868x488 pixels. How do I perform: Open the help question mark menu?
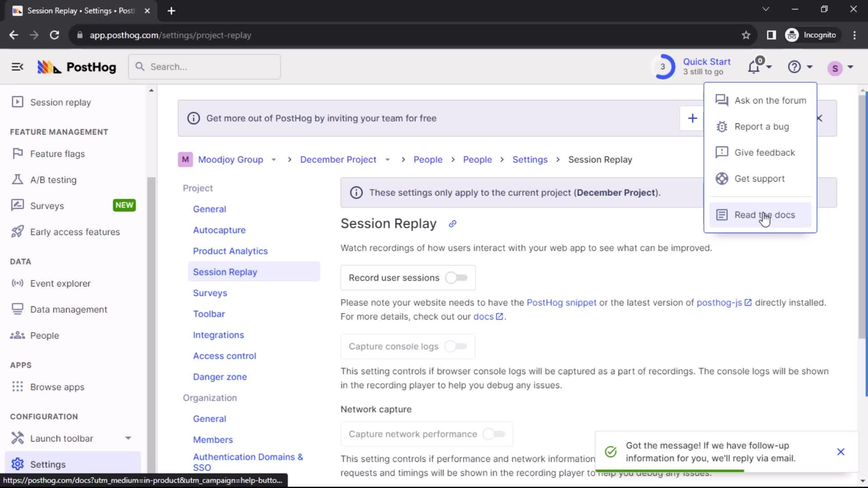point(794,67)
